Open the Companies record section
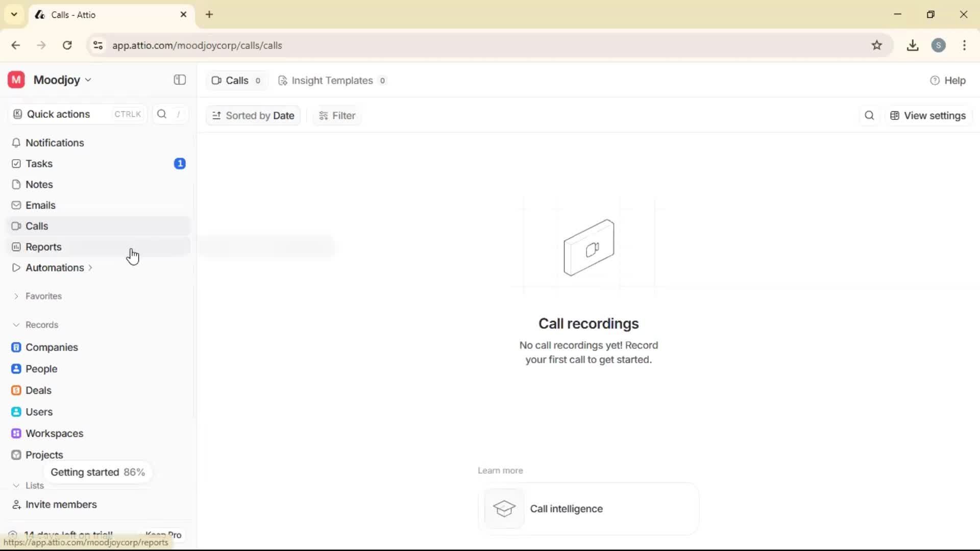The image size is (980, 551). (x=53, y=347)
